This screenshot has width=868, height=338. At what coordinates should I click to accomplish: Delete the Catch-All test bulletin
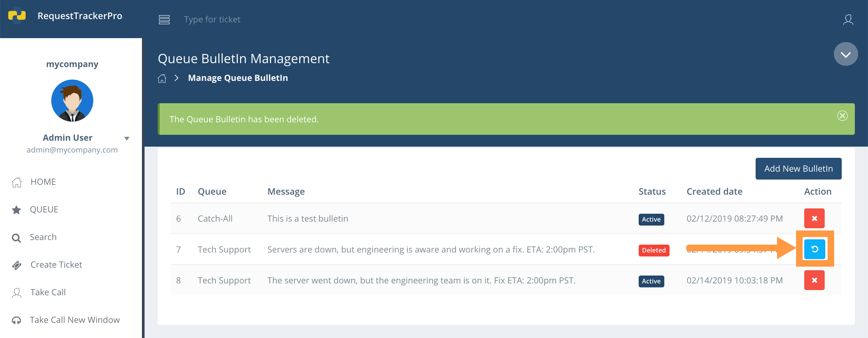point(814,218)
